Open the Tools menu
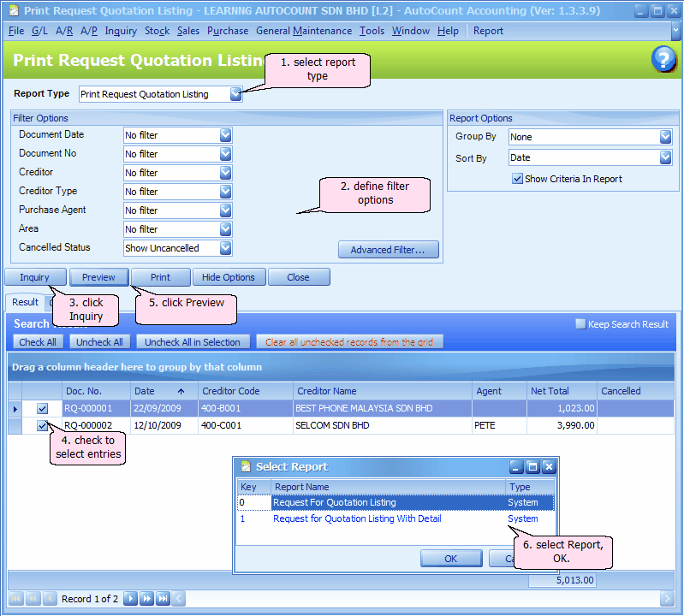This screenshot has width=684, height=616. [372, 31]
